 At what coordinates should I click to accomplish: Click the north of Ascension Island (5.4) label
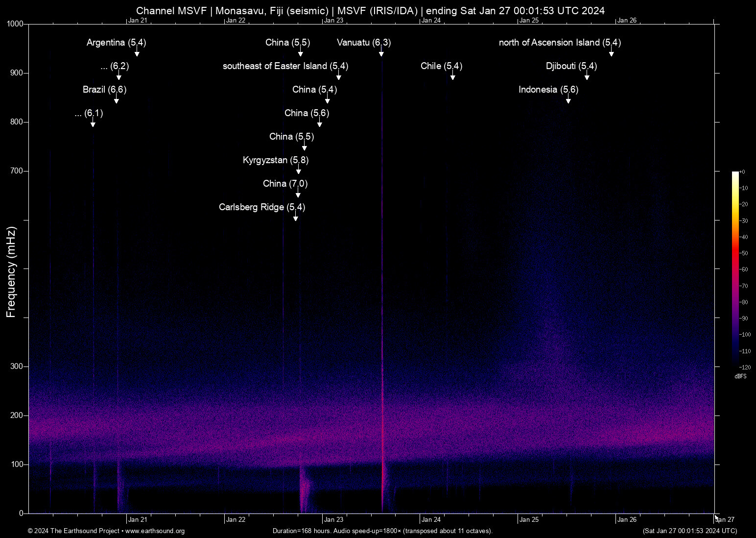coord(559,43)
